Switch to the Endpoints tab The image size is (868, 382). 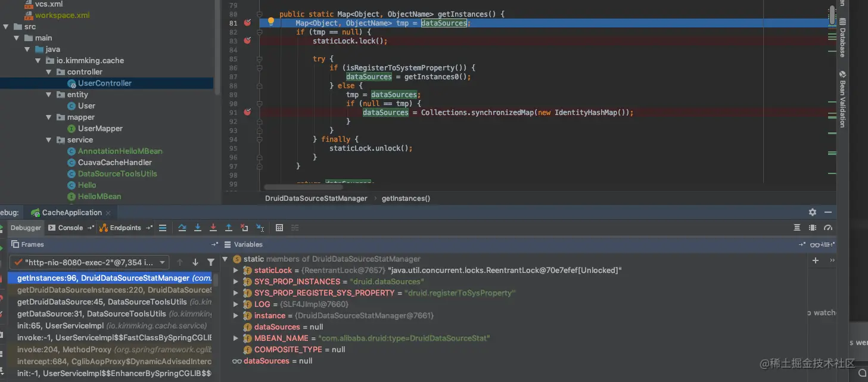point(120,228)
